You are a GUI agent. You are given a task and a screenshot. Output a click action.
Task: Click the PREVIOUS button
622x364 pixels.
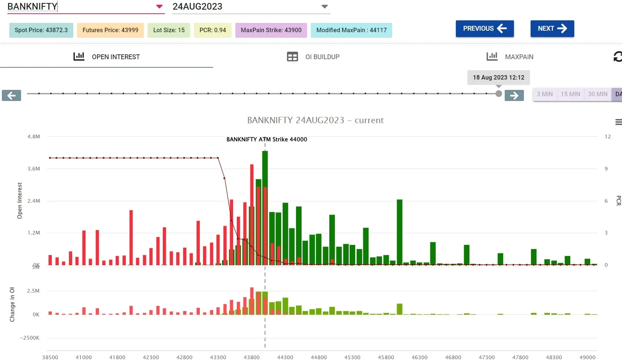(485, 28)
